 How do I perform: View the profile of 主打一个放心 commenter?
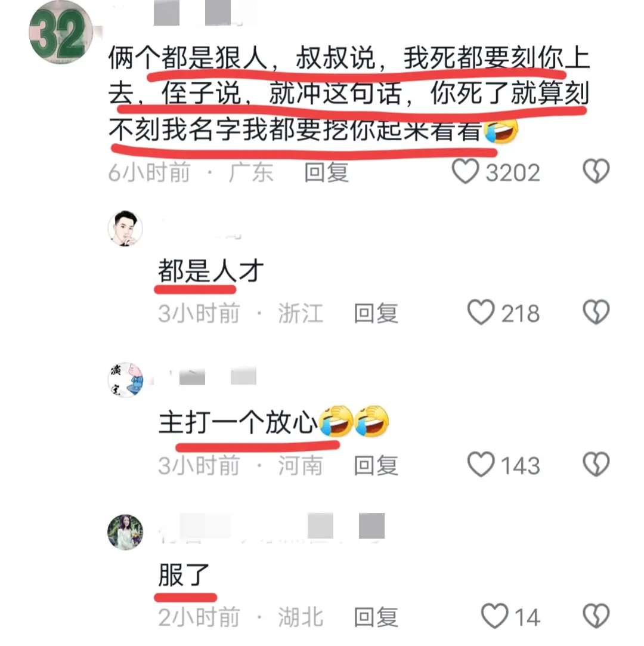coord(125,380)
